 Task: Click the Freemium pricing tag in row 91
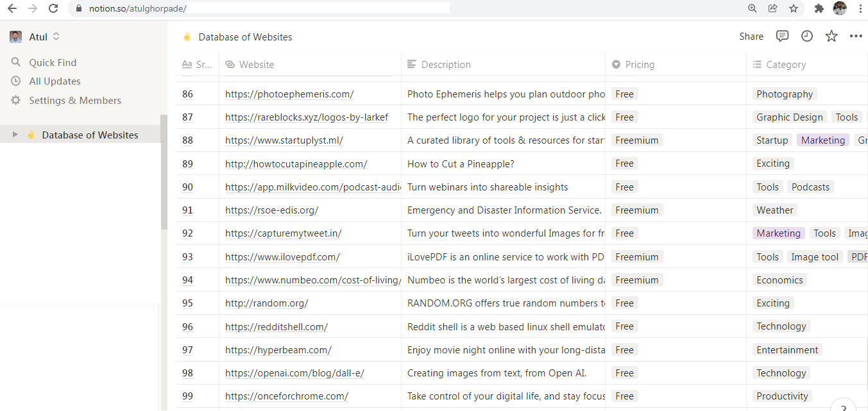click(x=636, y=210)
